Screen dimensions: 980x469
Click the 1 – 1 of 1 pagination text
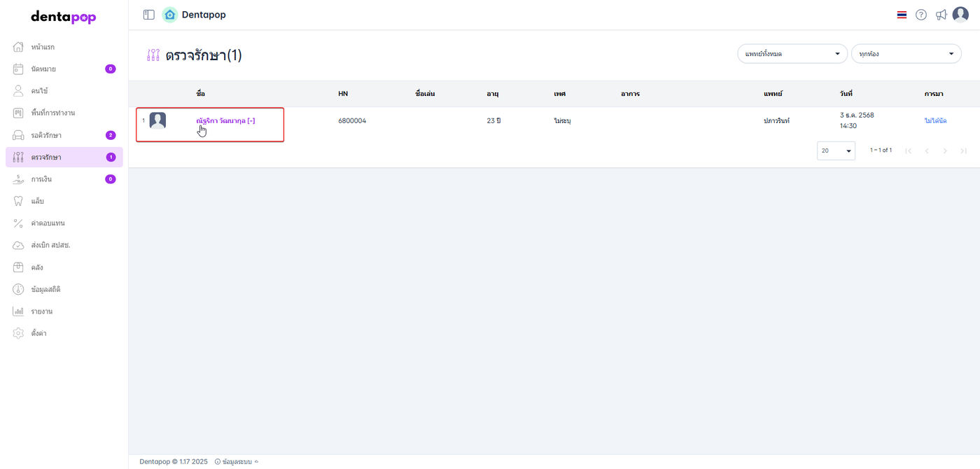coord(881,150)
